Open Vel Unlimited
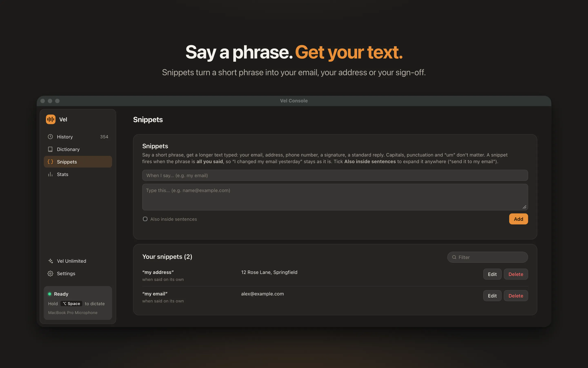The height and width of the screenshot is (368, 588). [x=78, y=261]
